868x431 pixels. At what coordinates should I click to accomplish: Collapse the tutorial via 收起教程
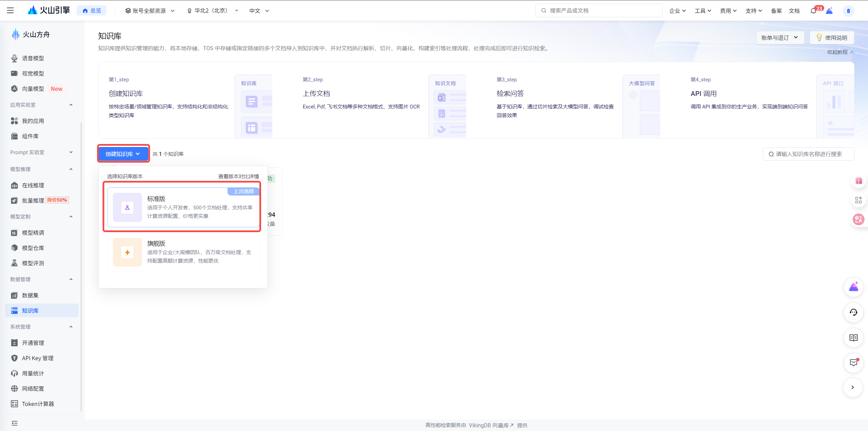click(840, 52)
